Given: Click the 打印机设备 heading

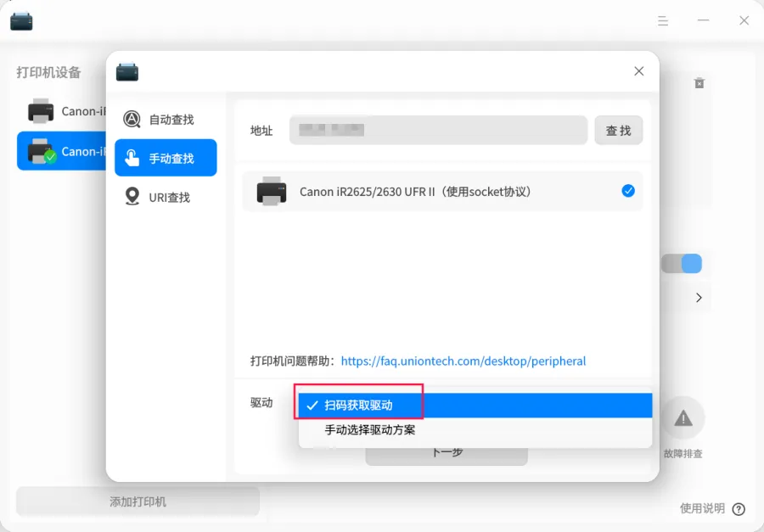Looking at the screenshot, I should 48,73.
